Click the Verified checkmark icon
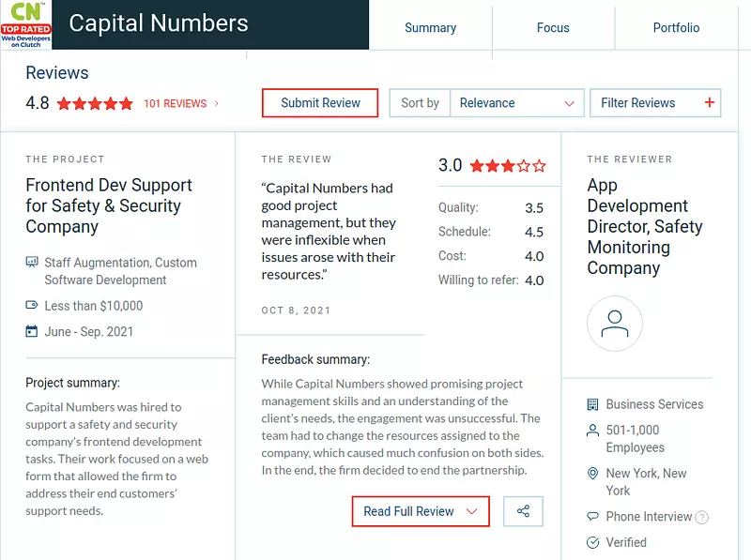751x560 pixels. click(x=592, y=542)
